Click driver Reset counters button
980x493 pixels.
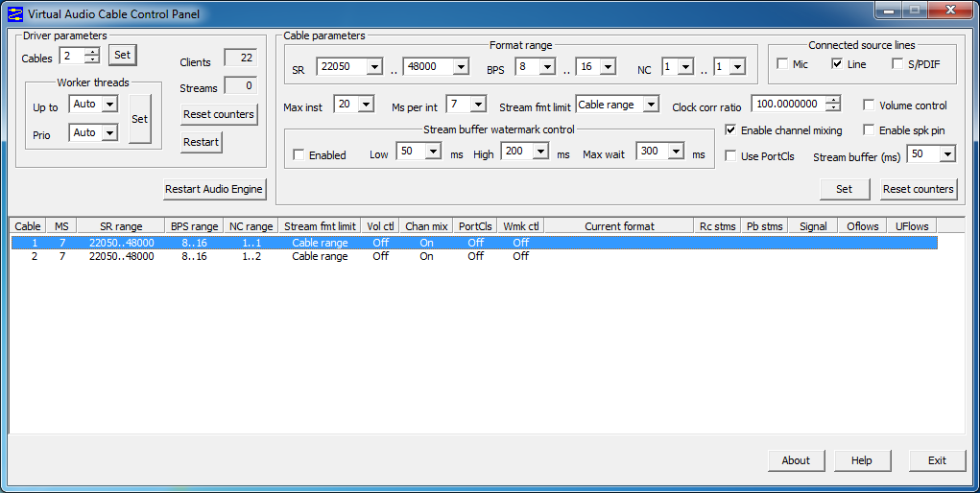tap(219, 114)
